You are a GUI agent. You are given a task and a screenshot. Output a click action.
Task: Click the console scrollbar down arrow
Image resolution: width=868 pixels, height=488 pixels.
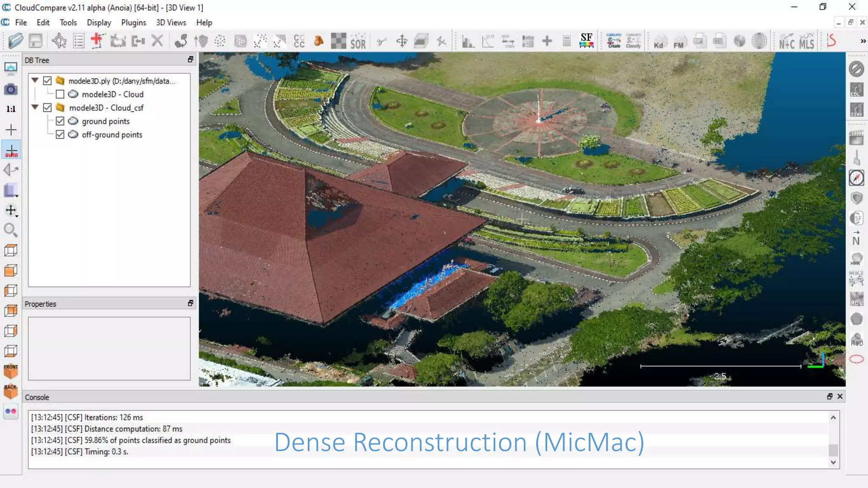coord(833,462)
